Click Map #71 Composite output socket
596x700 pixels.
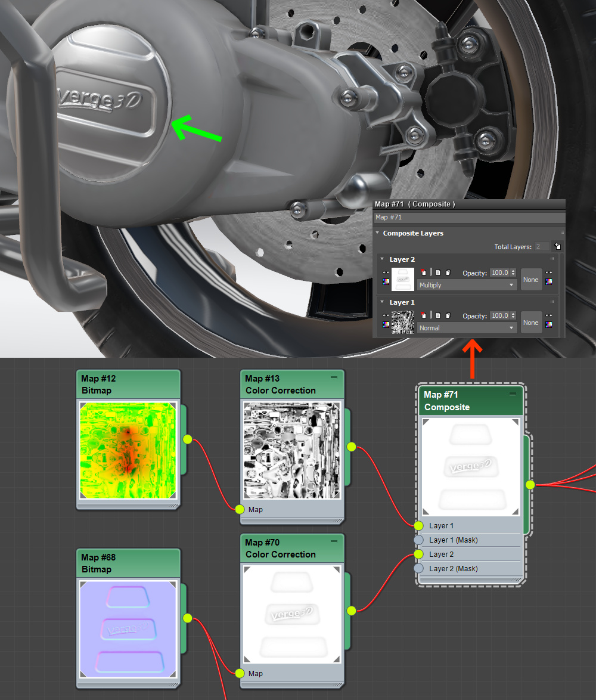(x=530, y=484)
